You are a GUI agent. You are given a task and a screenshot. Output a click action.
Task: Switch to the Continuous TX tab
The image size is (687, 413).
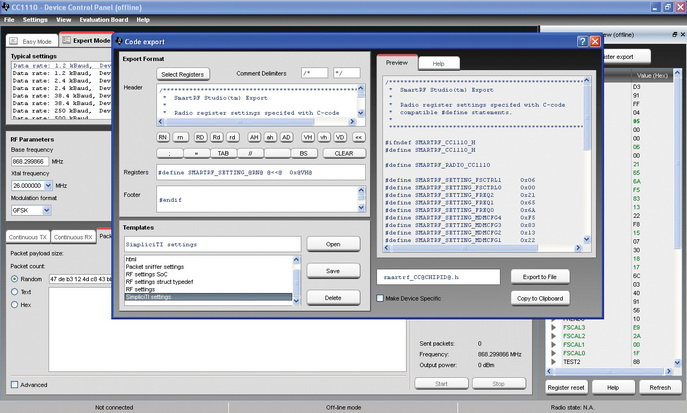(28, 237)
